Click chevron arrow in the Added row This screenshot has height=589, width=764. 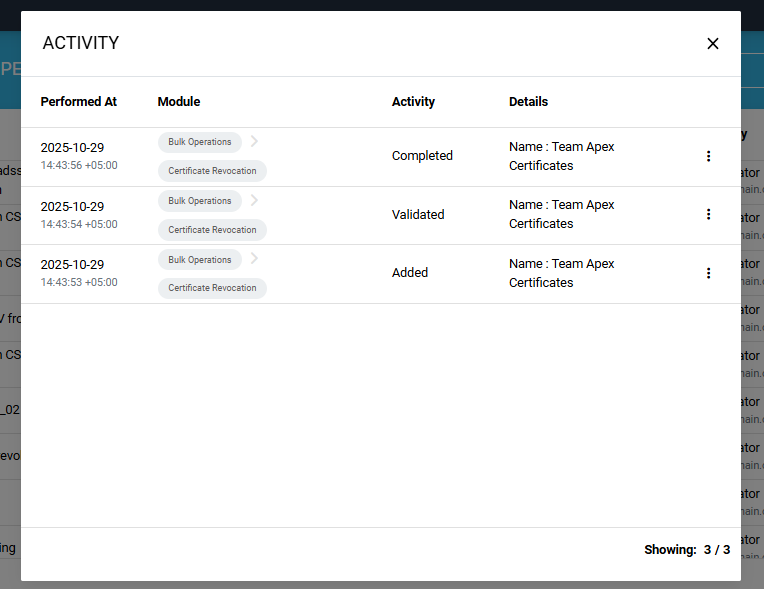[254, 259]
